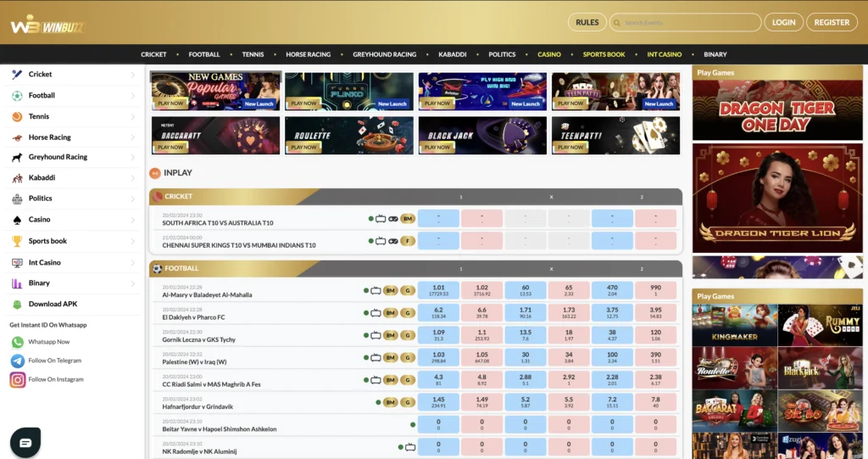The image size is (868, 459).
Task: Click the Kabaddi icon in sidebar
Action: [x=17, y=178]
